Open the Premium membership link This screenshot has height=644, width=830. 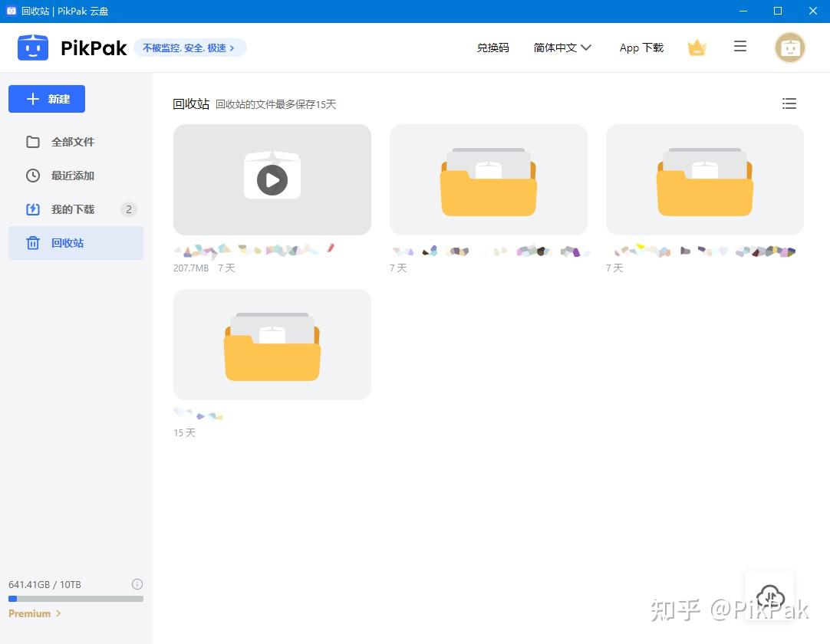pos(34,613)
